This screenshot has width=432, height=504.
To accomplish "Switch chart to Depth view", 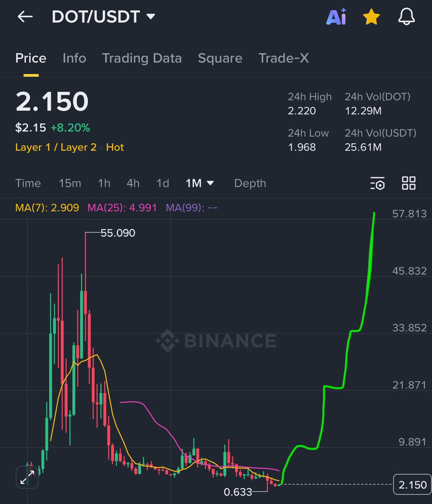I will pyautogui.click(x=250, y=183).
